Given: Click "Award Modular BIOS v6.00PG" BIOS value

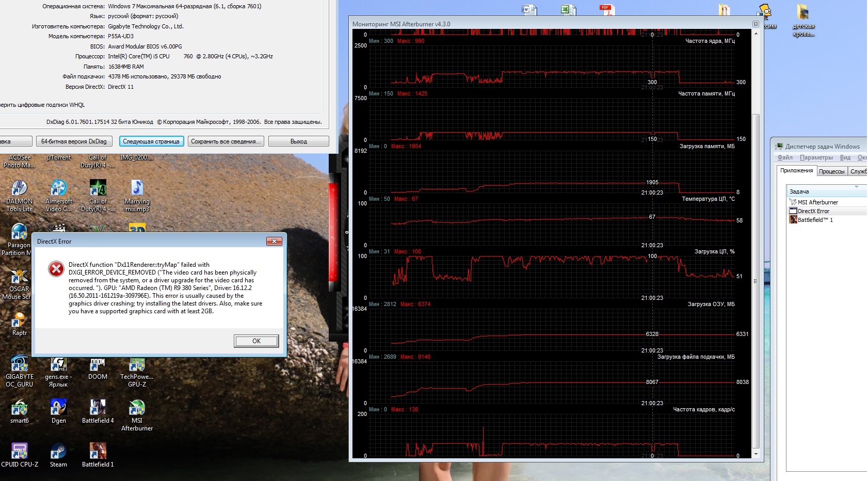Looking at the screenshot, I should pyautogui.click(x=145, y=46).
